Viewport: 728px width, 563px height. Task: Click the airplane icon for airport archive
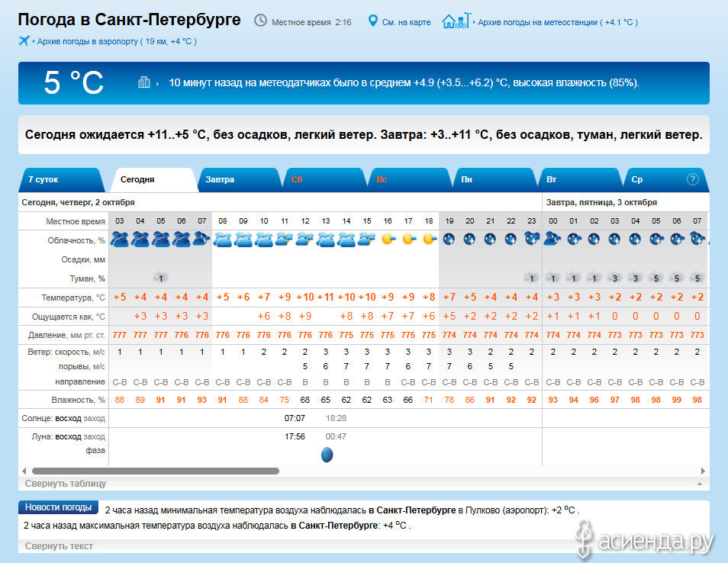click(x=24, y=40)
